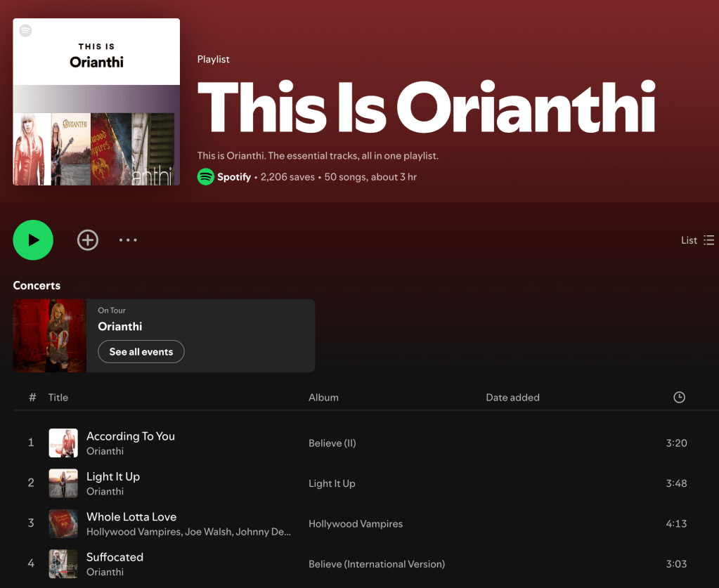Click the See all events button
This screenshot has width=719, height=588.
(141, 351)
